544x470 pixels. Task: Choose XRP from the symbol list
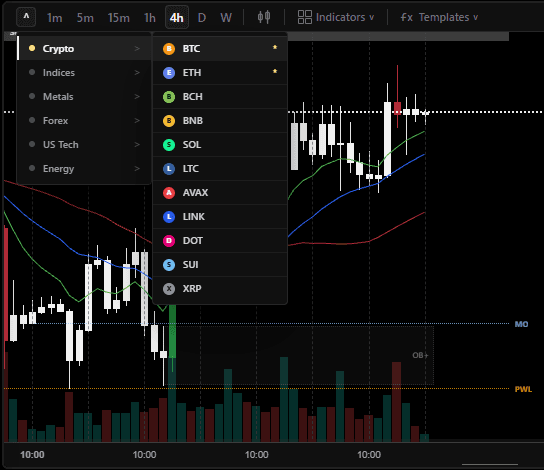[x=220, y=289]
